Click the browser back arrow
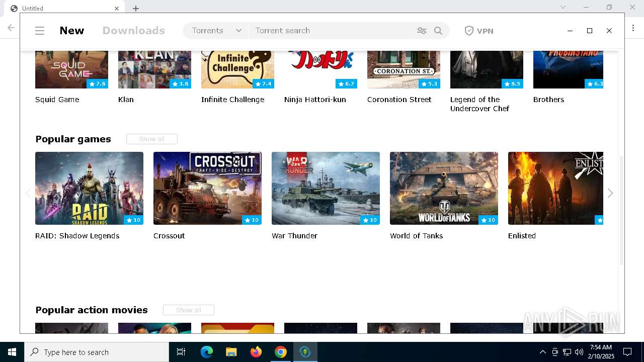This screenshot has height=362, width=644. click(11, 28)
